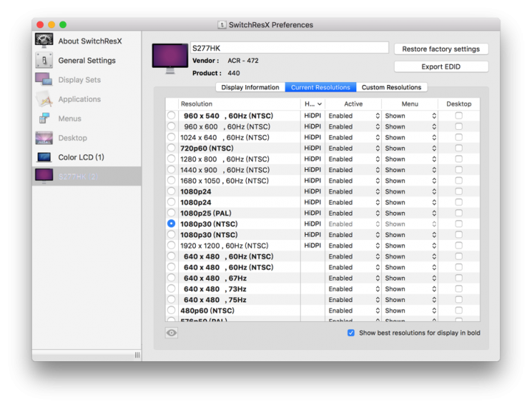This screenshot has width=532, height=407.
Task: Check Desktop box for 1080p25 (PAL) row
Action: (x=459, y=213)
